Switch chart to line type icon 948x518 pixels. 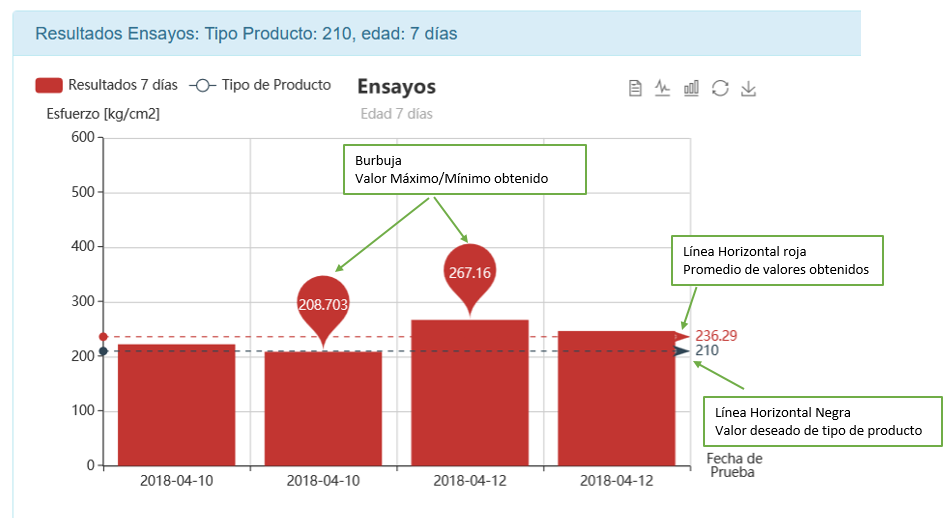[x=662, y=88]
